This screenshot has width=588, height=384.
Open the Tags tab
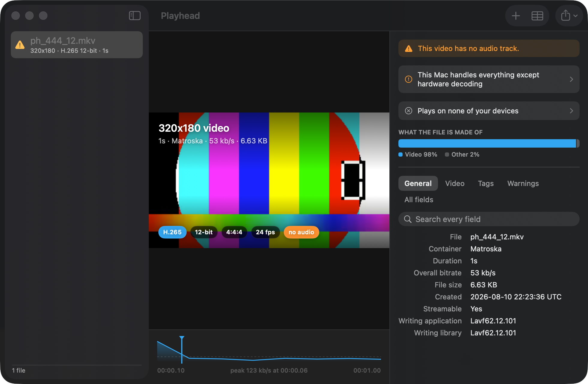pyautogui.click(x=486, y=183)
